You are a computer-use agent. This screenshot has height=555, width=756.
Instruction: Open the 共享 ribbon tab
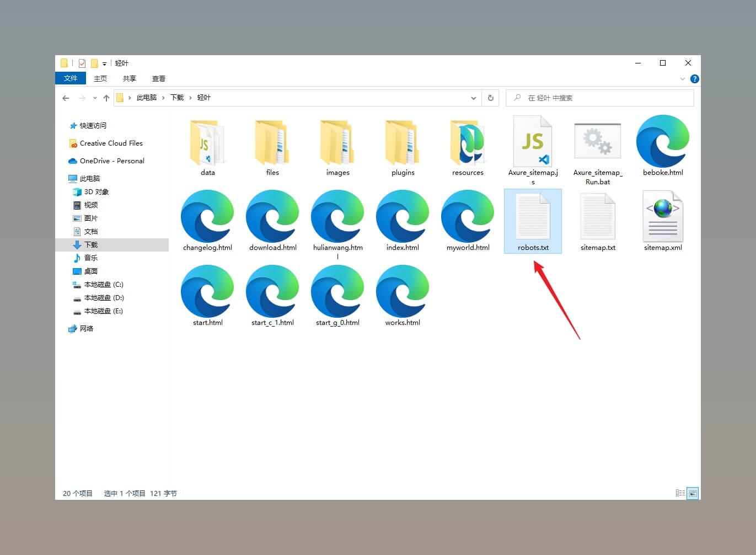(x=130, y=78)
